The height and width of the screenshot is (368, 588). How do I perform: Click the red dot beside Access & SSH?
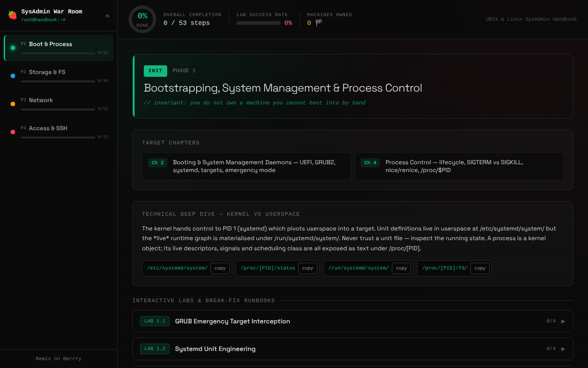point(13,132)
